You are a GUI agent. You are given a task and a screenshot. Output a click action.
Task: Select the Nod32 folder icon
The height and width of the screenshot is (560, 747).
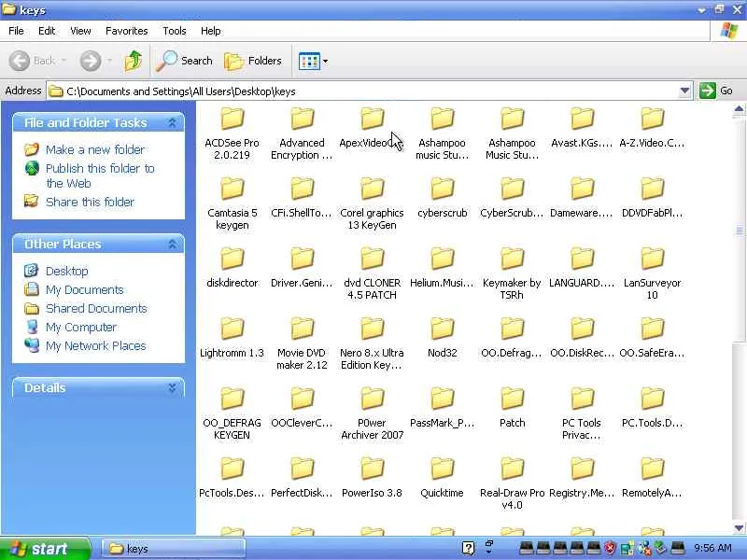442,329
